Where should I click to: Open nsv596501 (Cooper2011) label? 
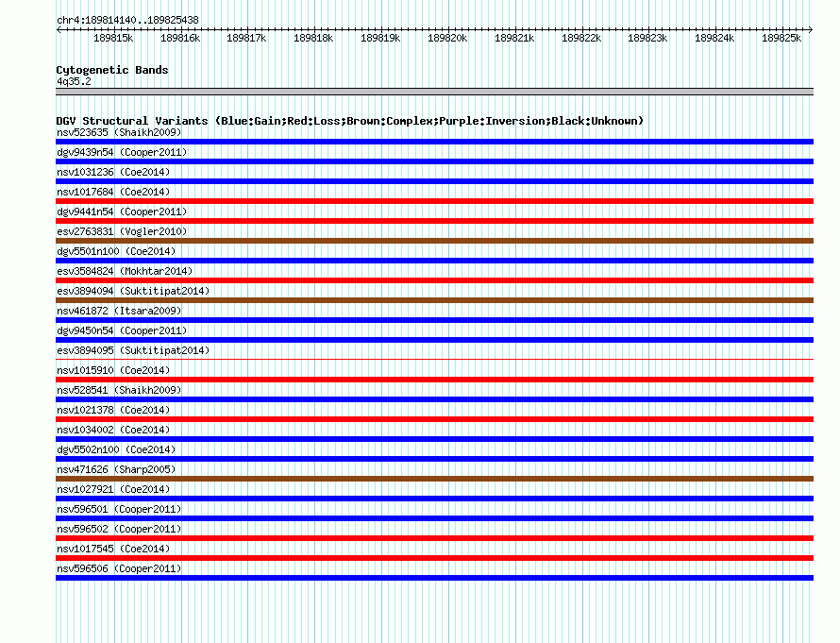119,509
